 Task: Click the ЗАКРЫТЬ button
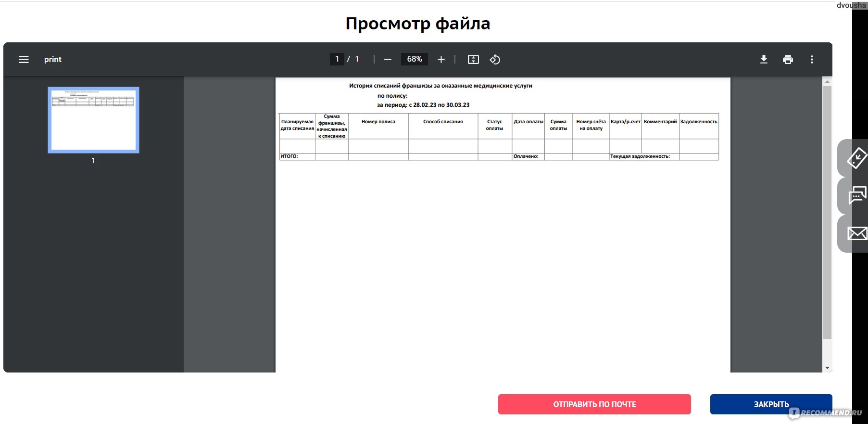(x=771, y=404)
